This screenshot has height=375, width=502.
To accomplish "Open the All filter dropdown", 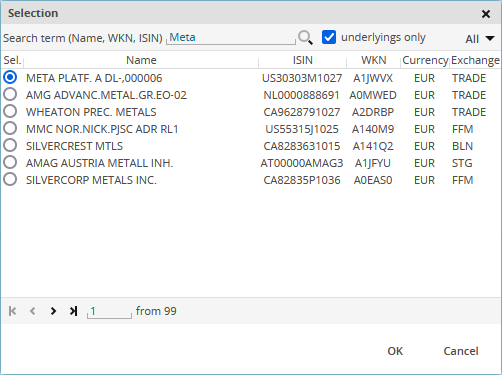I will 480,39.
